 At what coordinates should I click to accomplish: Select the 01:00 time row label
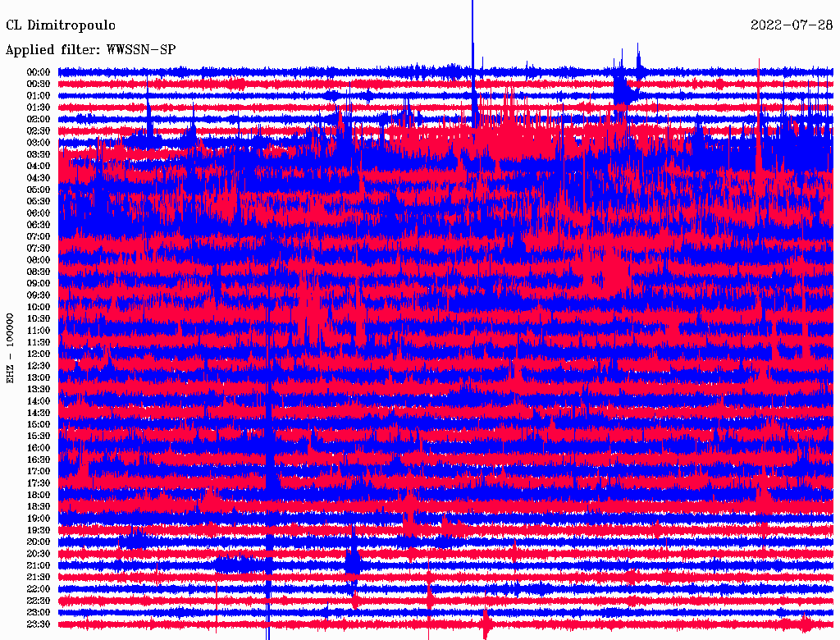(39, 95)
